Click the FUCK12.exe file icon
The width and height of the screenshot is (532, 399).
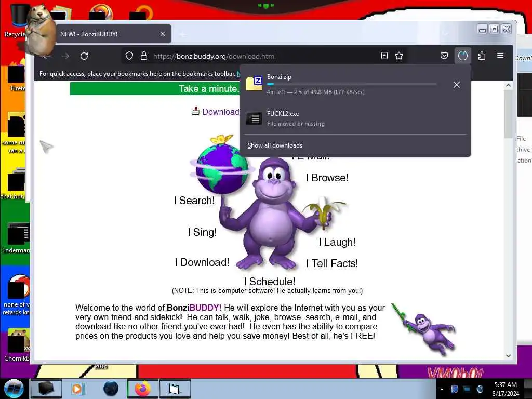(254, 118)
